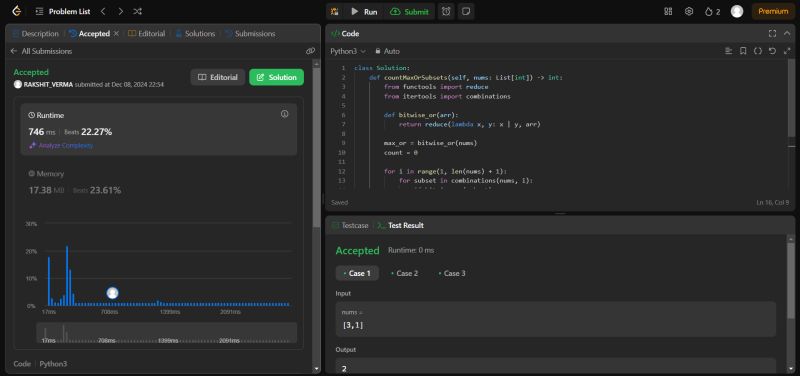Open the layout grid icon

pyautogui.click(x=668, y=11)
